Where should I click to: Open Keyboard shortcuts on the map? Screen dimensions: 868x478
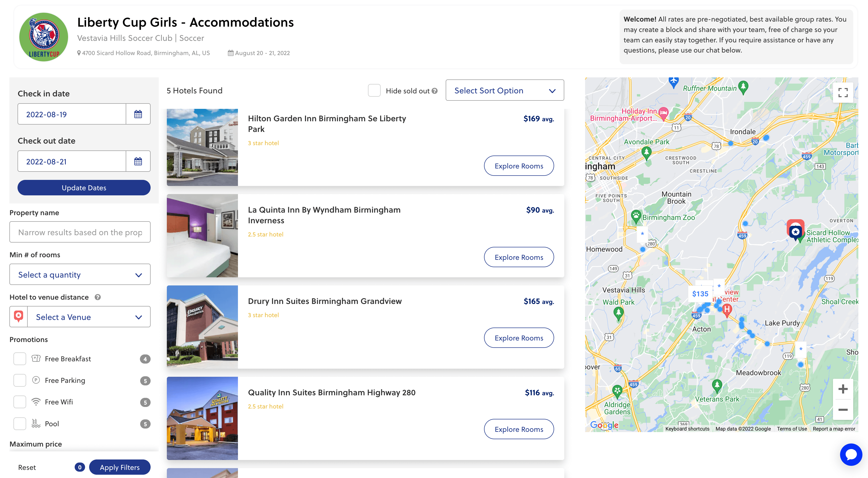point(687,429)
